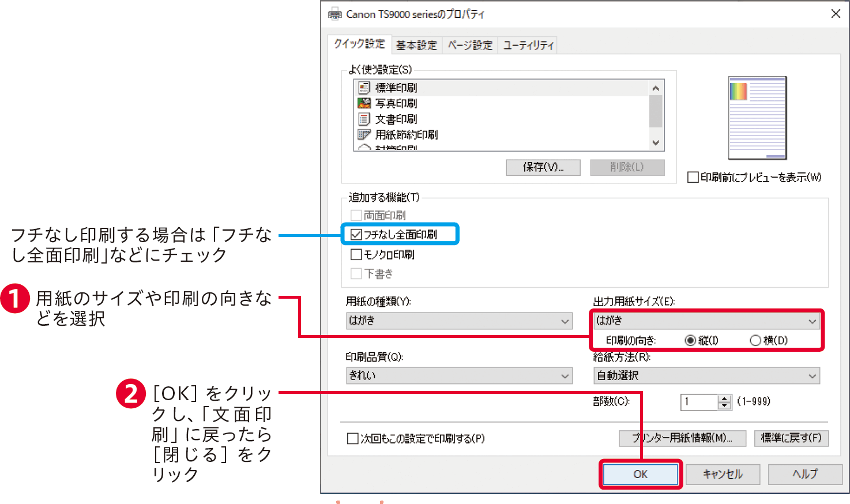Open the 印刷品質 dropdown
The height and width of the screenshot is (504, 850).
(460, 375)
